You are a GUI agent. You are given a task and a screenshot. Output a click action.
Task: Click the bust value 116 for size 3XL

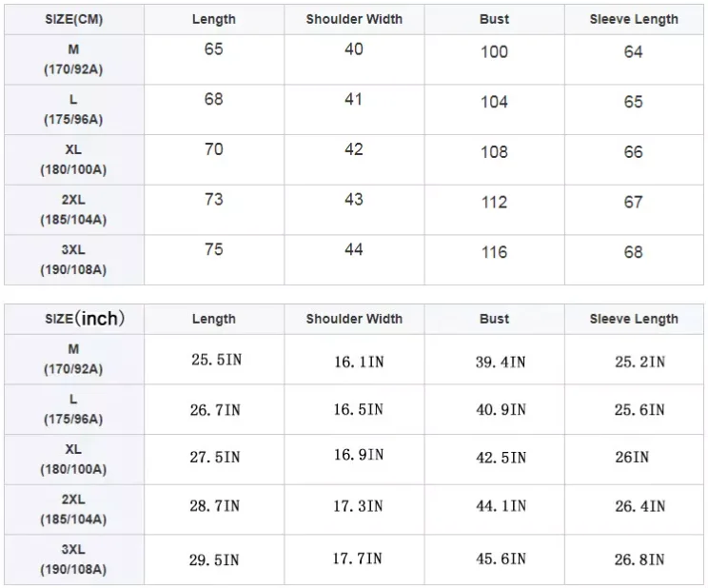tap(494, 252)
